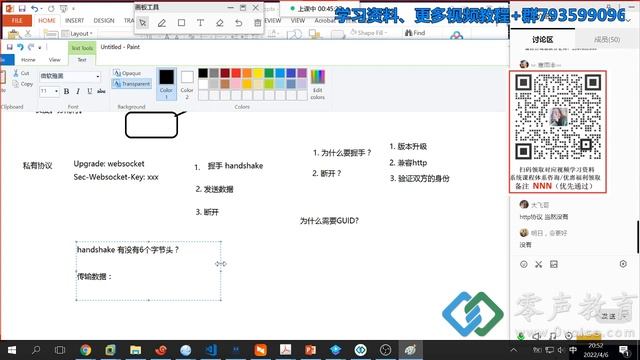640x360 pixels.
Task: Click the Paint quick access redo arrow
Action: (31, 47)
